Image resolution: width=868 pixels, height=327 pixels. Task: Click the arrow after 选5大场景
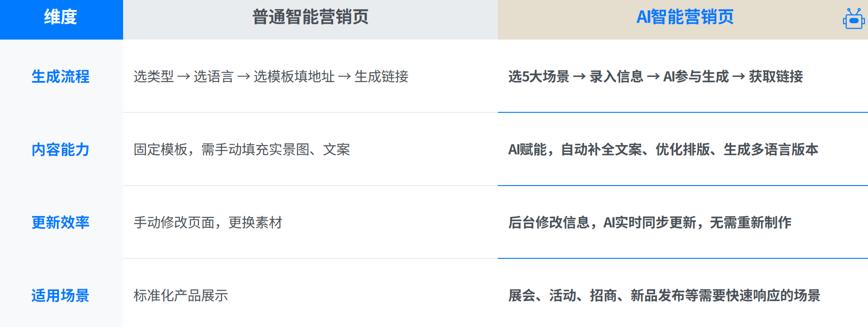(x=579, y=76)
